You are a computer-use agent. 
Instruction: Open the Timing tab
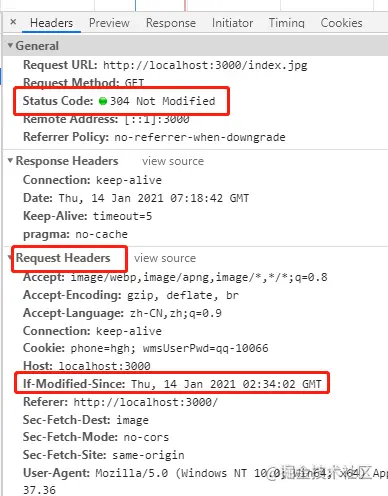click(x=287, y=23)
